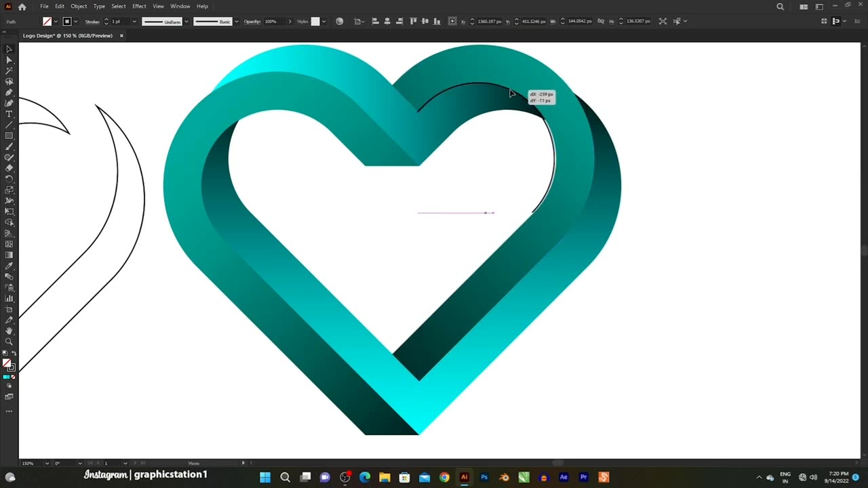Screen dimensions: 868x488
Task: Open the Arrange Documents icon
Action: (804, 7)
